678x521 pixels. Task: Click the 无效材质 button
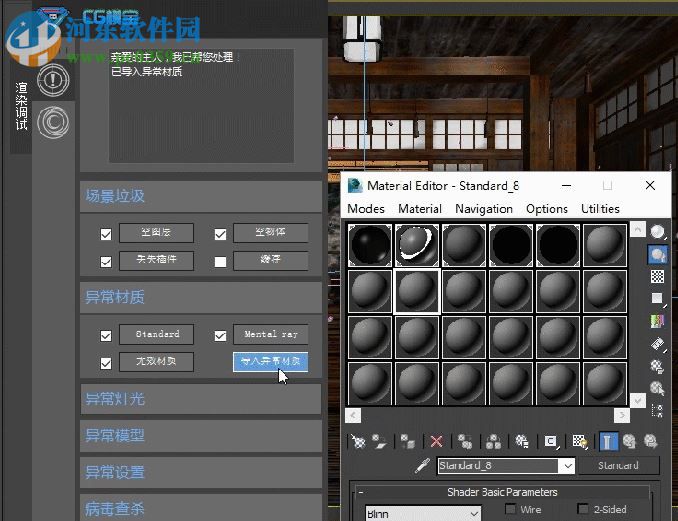pyautogui.click(x=156, y=361)
